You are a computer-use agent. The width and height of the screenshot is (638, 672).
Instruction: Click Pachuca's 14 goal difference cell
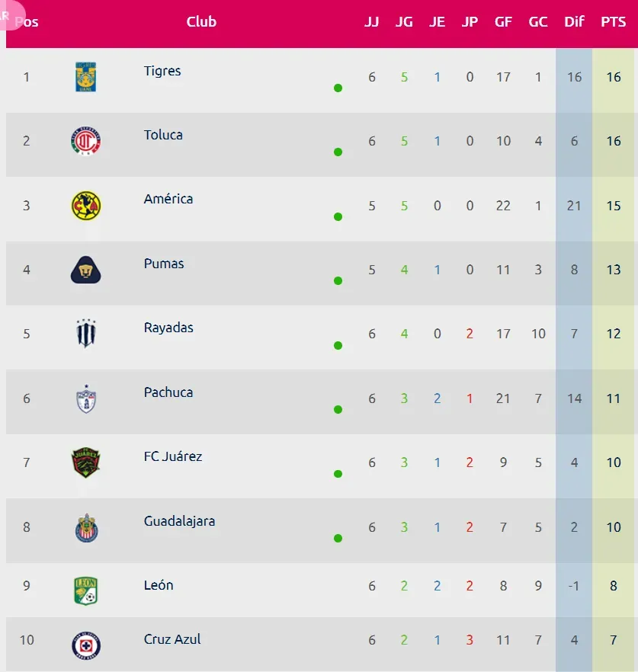574,398
